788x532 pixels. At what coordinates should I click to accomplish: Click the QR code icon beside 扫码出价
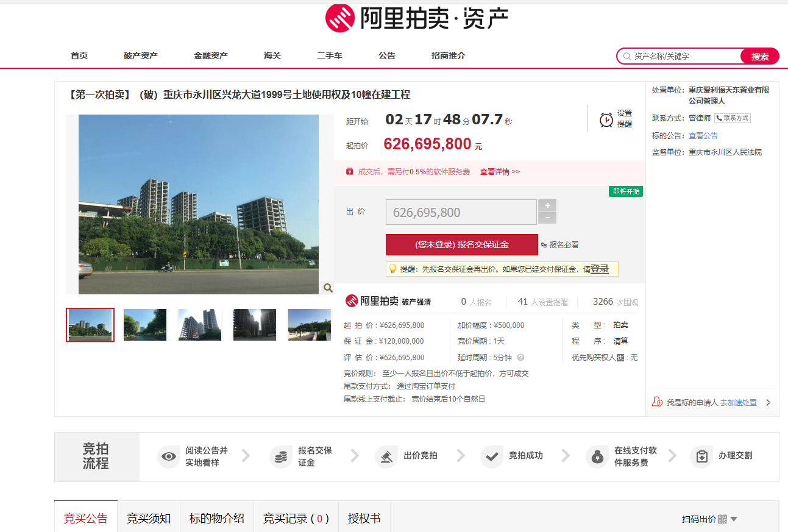(x=722, y=519)
